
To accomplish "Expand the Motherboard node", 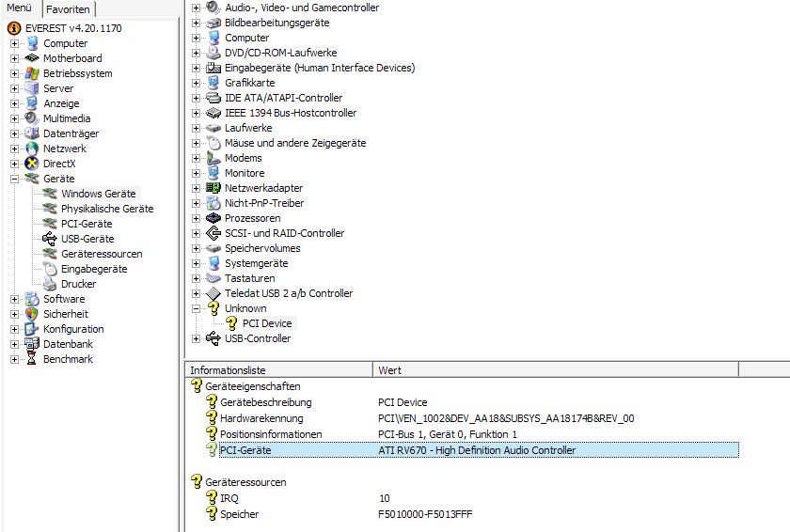I will [x=15, y=59].
